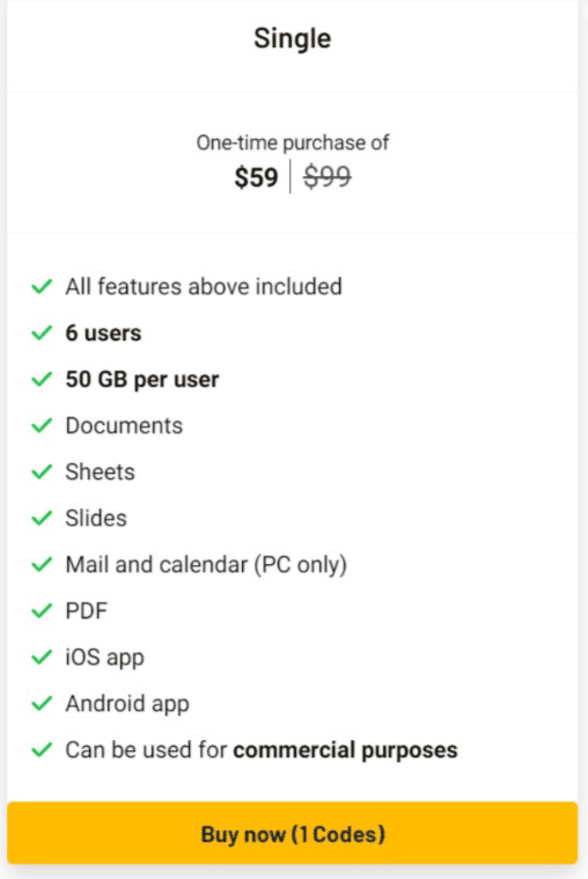The height and width of the screenshot is (879, 588).
Task: Click the All features above included text
Action: (203, 286)
